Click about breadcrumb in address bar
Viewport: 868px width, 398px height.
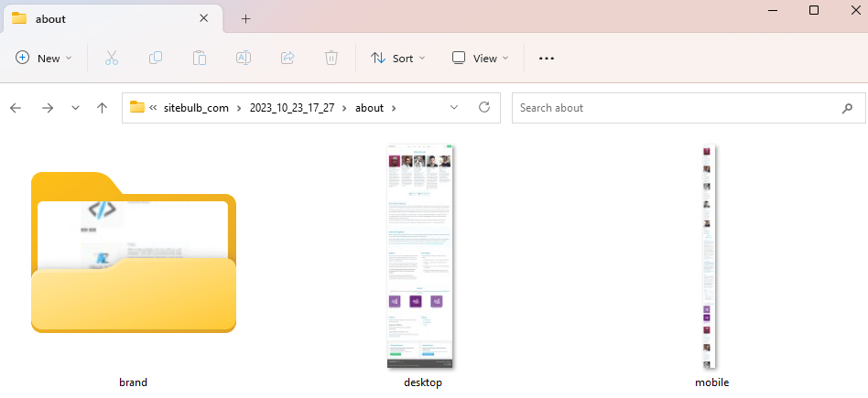click(x=369, y=108)
